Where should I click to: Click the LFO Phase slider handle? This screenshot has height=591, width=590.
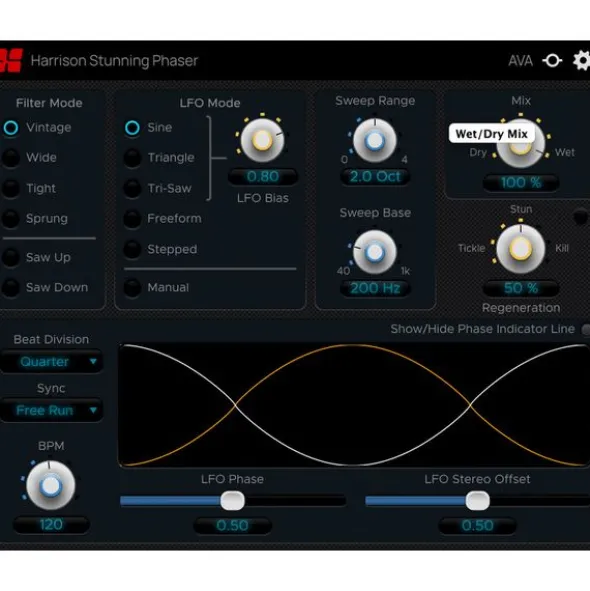pos(233,501)
